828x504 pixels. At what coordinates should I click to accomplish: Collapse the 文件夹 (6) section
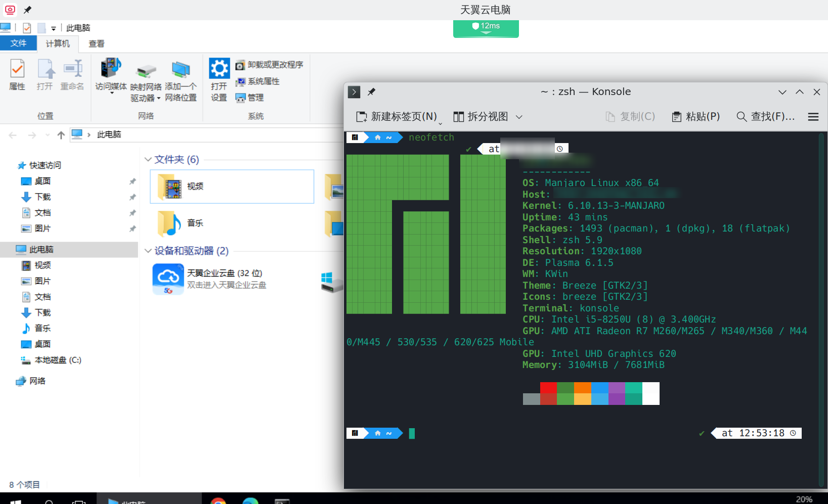click(x=148, y=159)
